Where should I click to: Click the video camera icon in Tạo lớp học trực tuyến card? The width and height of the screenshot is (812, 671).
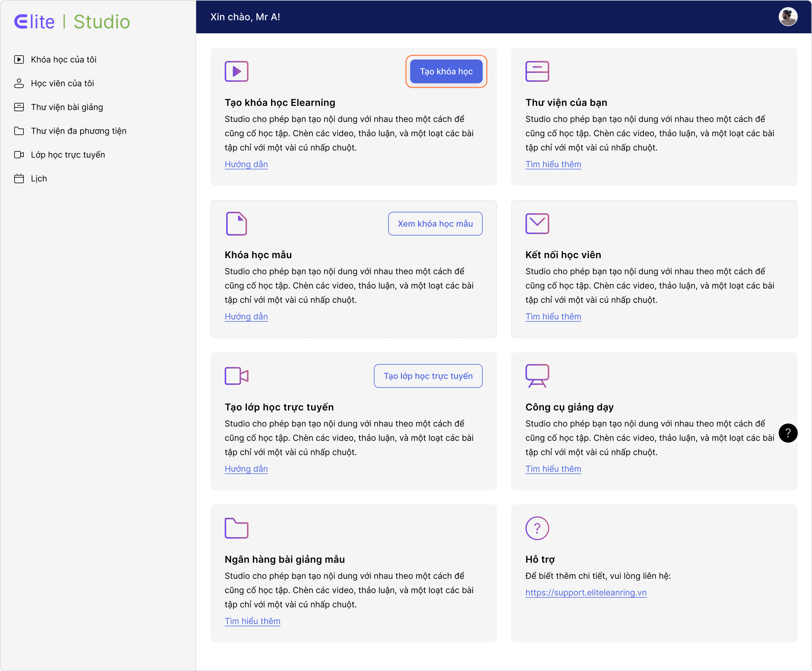[x=236, y=376]
